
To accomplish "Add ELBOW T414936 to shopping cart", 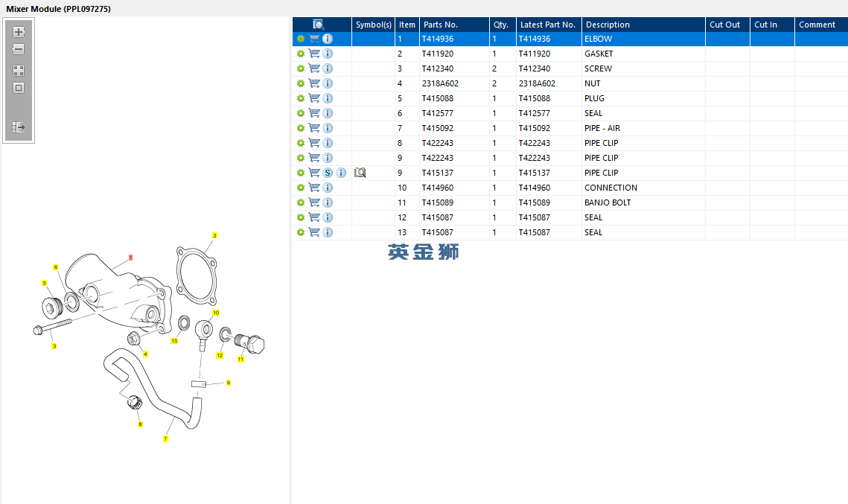I will pyautogui.click(x=314, y=39).
